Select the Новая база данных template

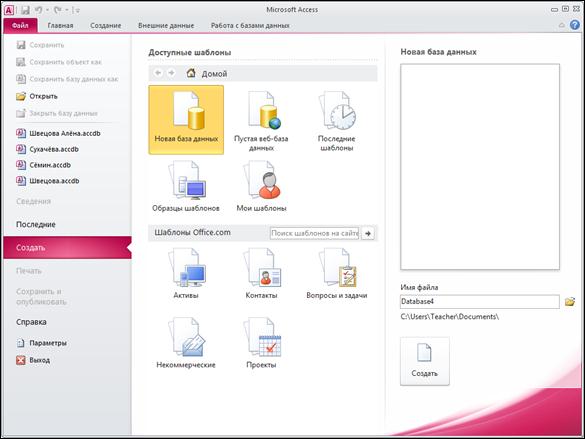pos(186,120)
